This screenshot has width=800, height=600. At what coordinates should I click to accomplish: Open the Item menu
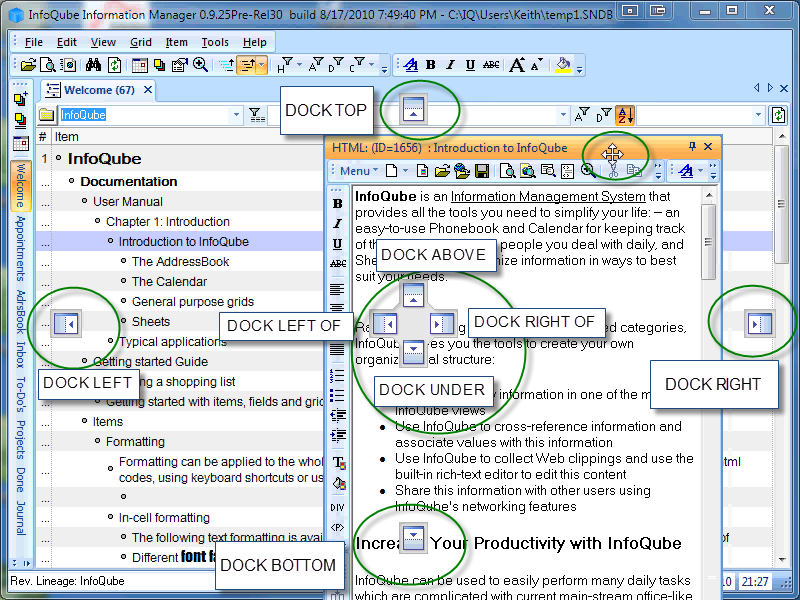(x=177, y=42)
